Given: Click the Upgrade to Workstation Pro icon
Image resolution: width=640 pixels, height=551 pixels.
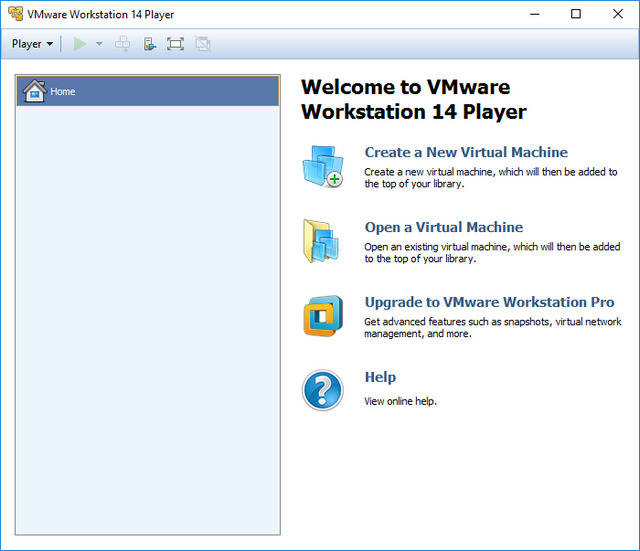Looking at the screenshot, I should coord(322,316).
